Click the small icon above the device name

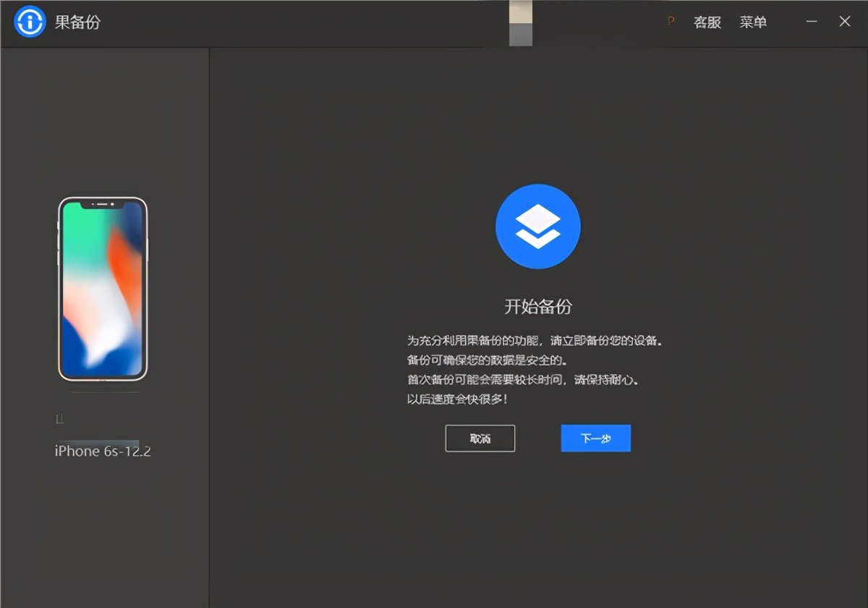point(61,418)
